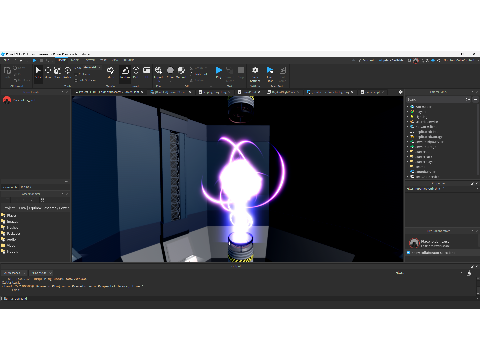Toggle Asset Manager grid/list view icon

click(42, 200)
